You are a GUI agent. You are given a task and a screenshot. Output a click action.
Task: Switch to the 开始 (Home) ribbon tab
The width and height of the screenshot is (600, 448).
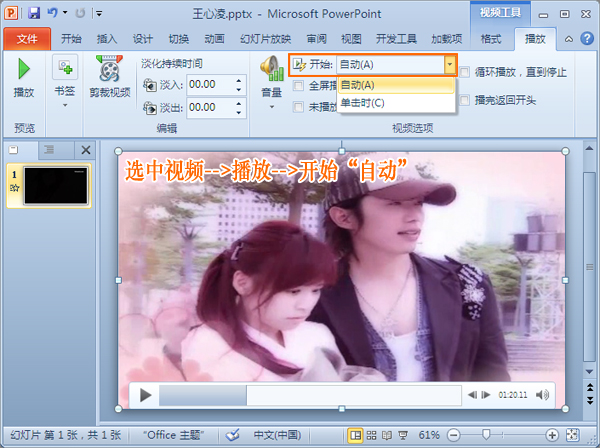pyautogui.click(x=71, y=39)
